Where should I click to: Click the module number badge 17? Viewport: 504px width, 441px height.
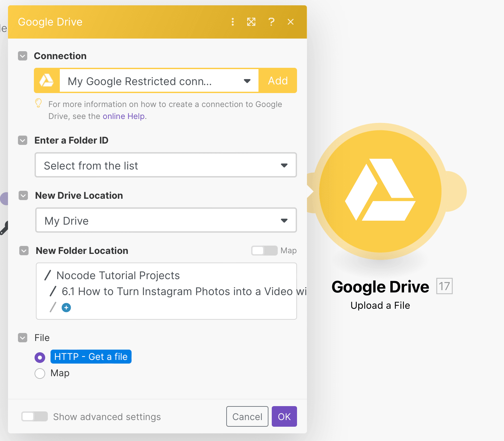[445, 286]
